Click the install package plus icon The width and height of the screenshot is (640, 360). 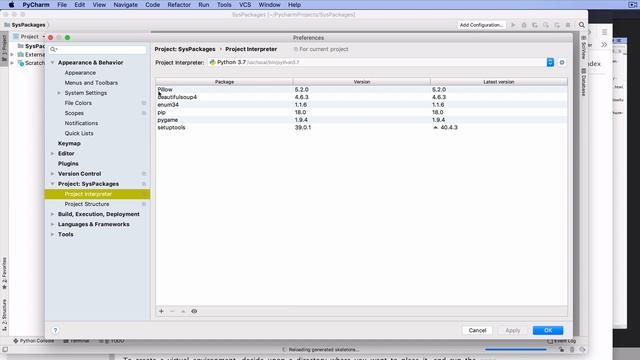pos(161,311)
